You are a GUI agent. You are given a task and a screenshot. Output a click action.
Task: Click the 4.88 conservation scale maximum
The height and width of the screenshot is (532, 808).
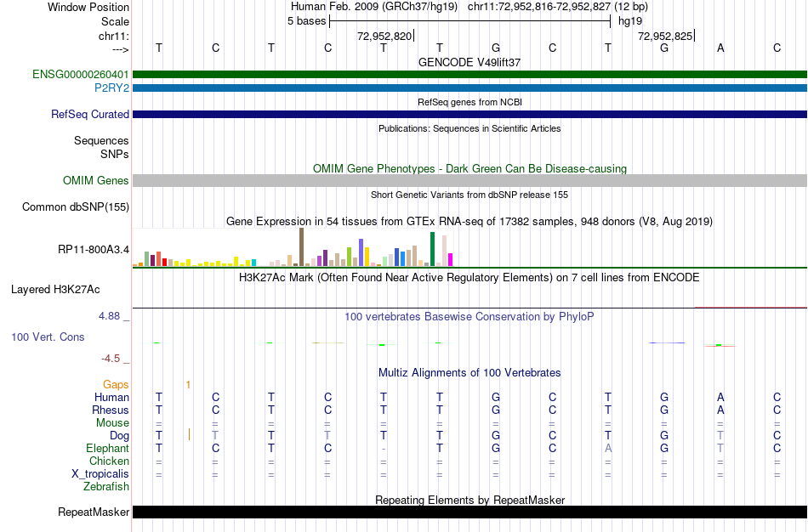109,316
